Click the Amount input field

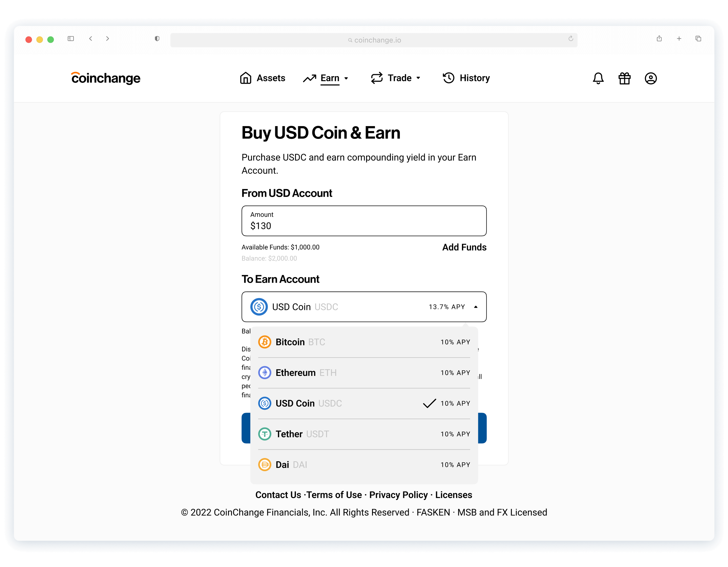pyautogui.click(x=364, y=221)
